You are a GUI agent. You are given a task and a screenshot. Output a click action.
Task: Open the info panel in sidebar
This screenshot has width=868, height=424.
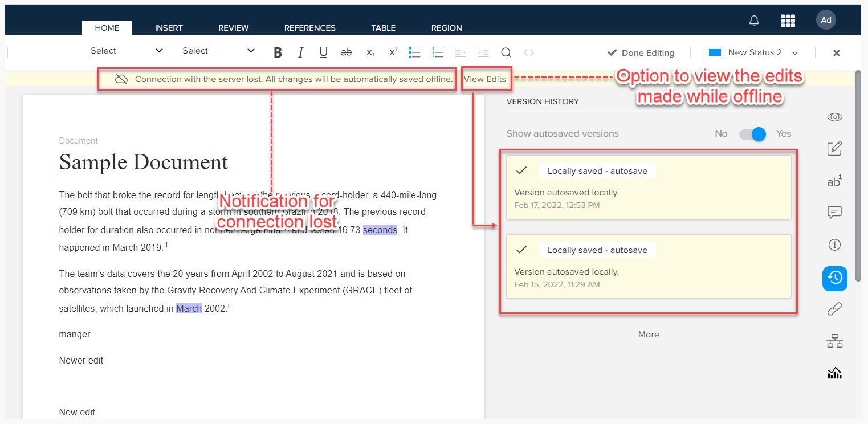point(834,245)
